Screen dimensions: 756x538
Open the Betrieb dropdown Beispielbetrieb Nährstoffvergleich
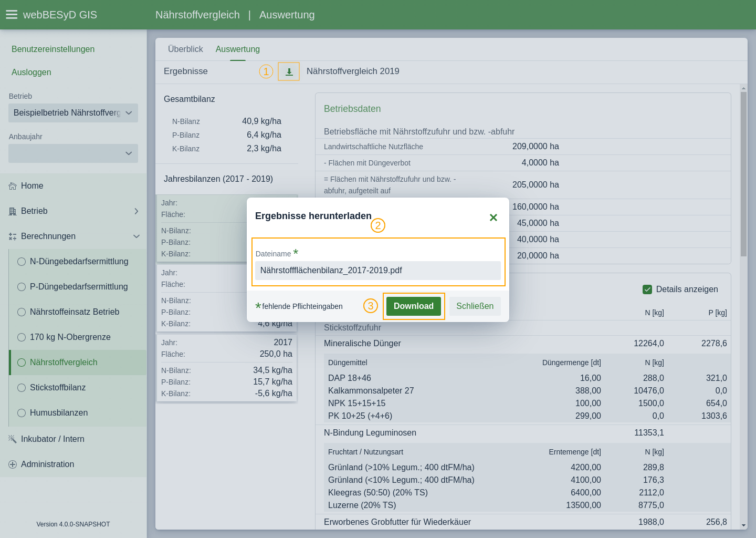click(73, 113)
